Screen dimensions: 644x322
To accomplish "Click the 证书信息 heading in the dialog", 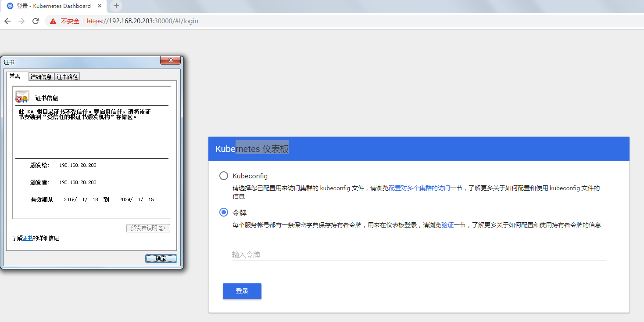I will [x=47, y=98].
